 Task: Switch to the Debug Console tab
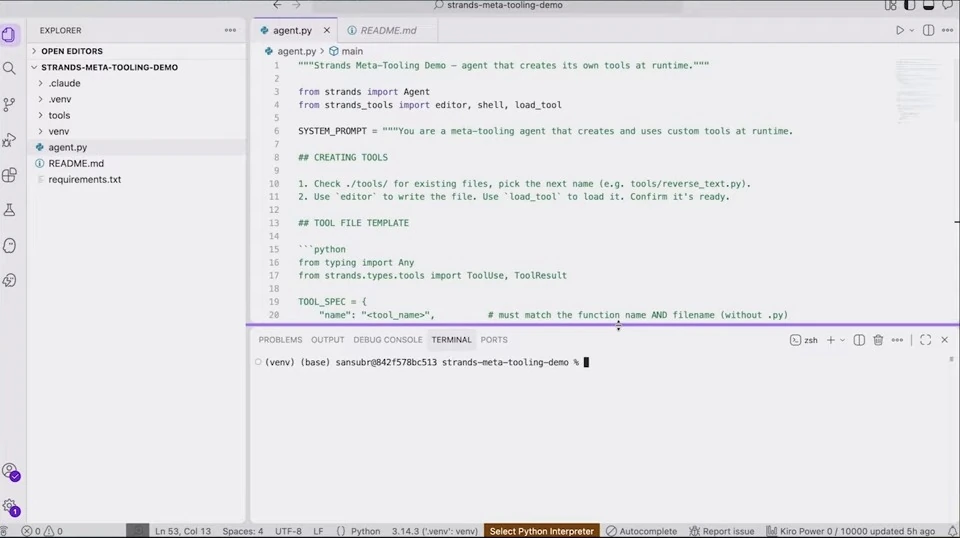point(388,340)
